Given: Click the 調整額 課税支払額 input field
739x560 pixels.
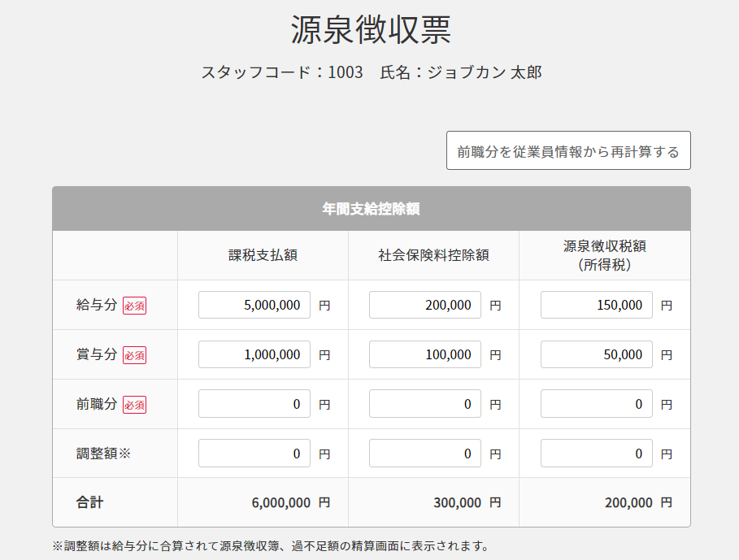Looking at the screenshot, I should [x=253, y=453].
